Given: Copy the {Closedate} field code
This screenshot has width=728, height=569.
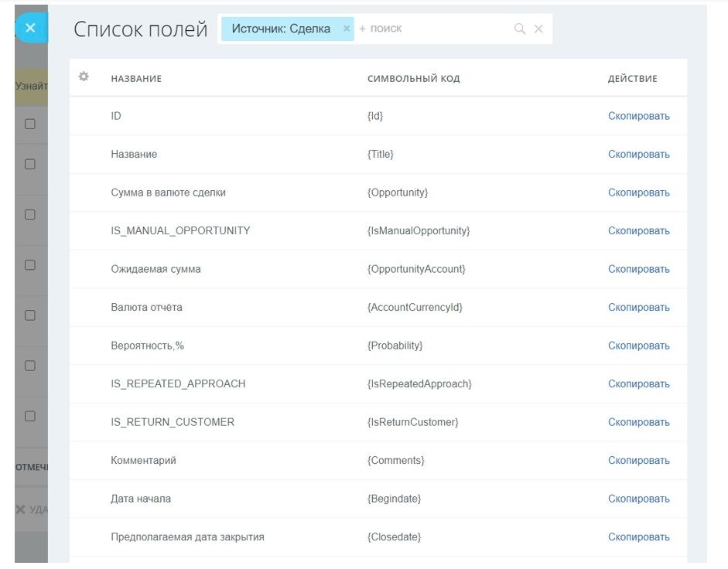Looking at the screenshot, I should [639, 537].
